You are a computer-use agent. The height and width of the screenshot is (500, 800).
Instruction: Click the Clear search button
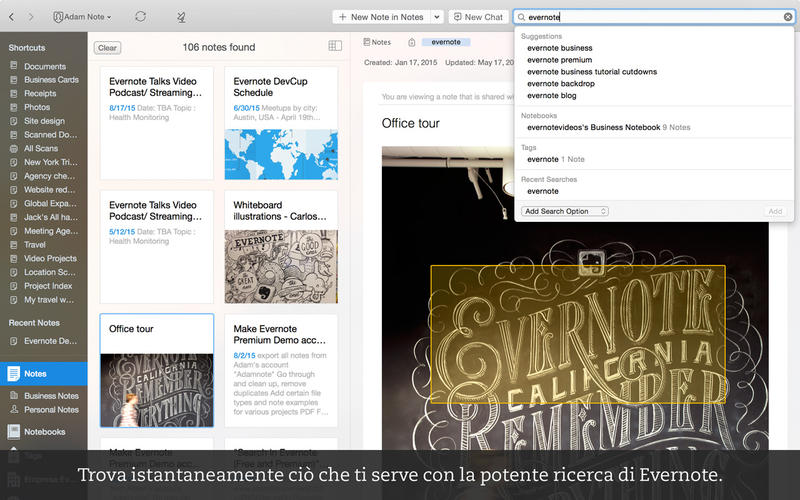(x=107, y=48)
